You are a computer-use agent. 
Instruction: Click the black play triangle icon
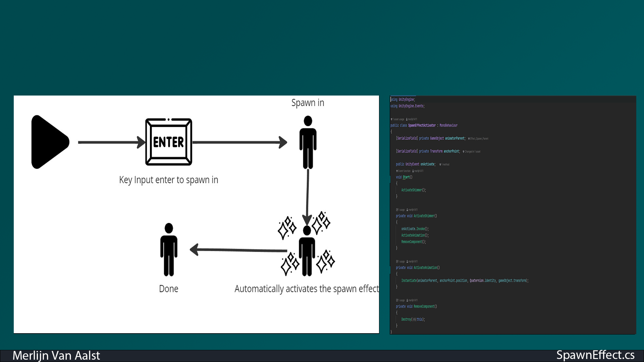(50, 142)
